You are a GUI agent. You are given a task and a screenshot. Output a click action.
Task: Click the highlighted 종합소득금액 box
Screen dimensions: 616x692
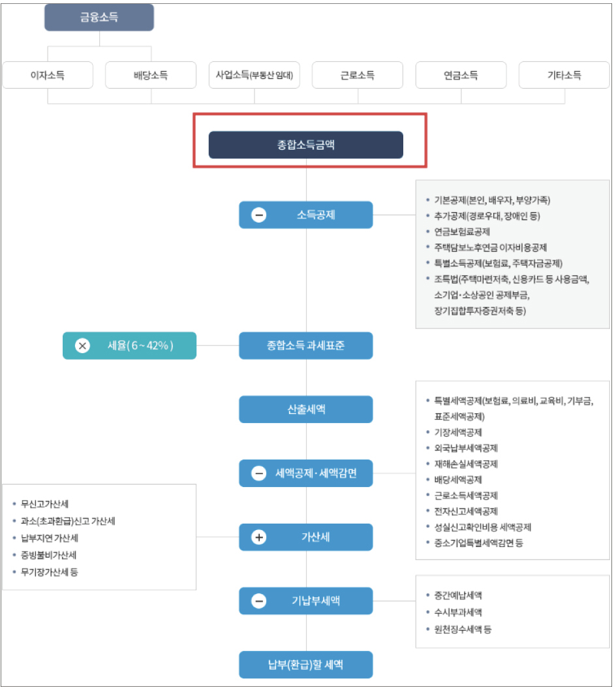point(306,145)
